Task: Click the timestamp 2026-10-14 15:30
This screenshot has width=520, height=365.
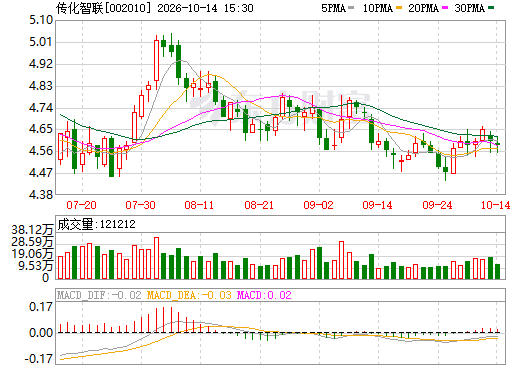Action: coord(205,8)
